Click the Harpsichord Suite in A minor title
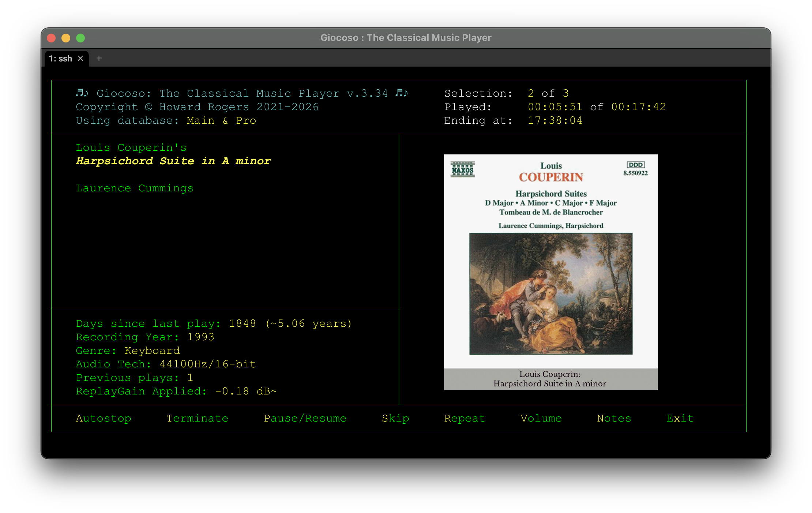 173,161
